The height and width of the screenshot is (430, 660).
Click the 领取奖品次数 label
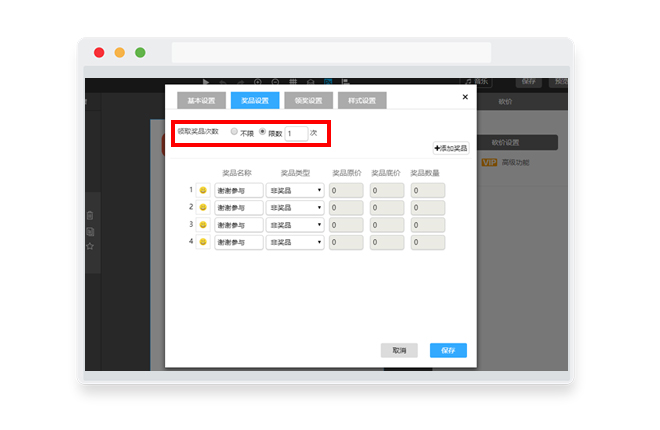click(x=198, y=131)
